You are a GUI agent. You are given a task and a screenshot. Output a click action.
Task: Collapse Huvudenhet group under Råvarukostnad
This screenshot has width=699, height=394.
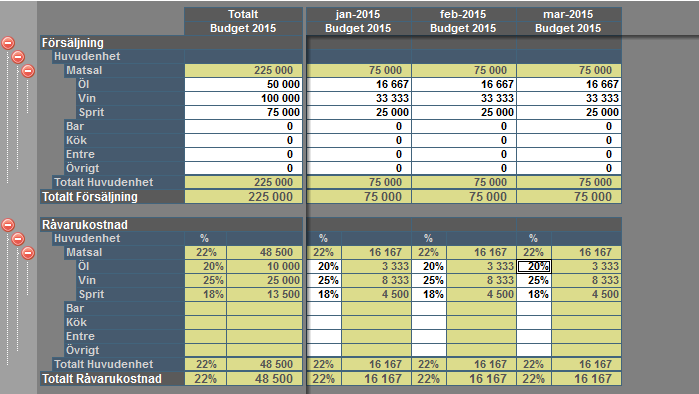18,239
